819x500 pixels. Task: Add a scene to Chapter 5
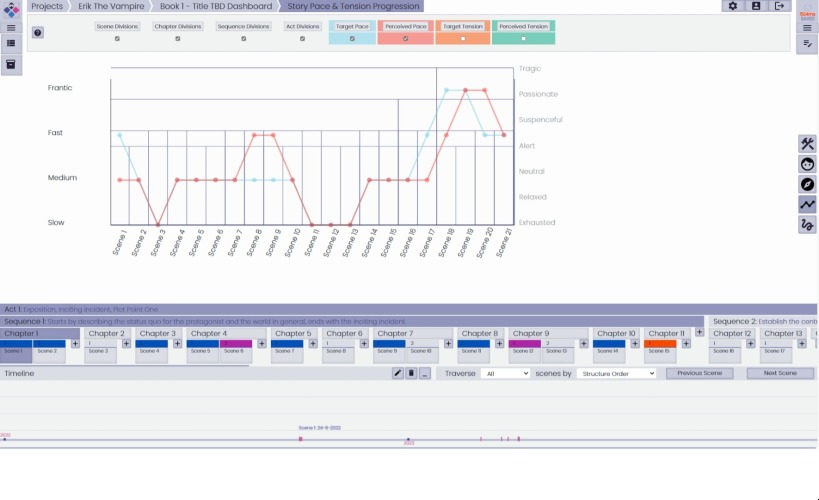tap(313, 344)
